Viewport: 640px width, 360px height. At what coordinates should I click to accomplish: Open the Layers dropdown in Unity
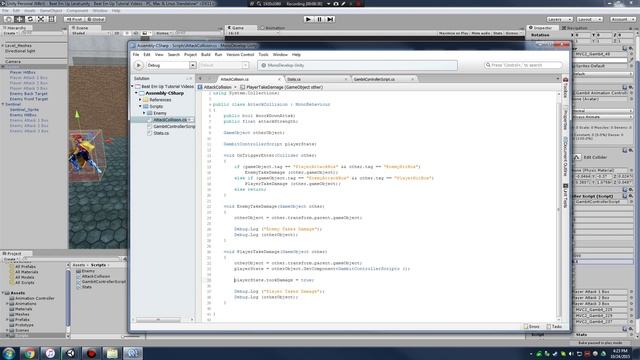[x=559, y=19]
